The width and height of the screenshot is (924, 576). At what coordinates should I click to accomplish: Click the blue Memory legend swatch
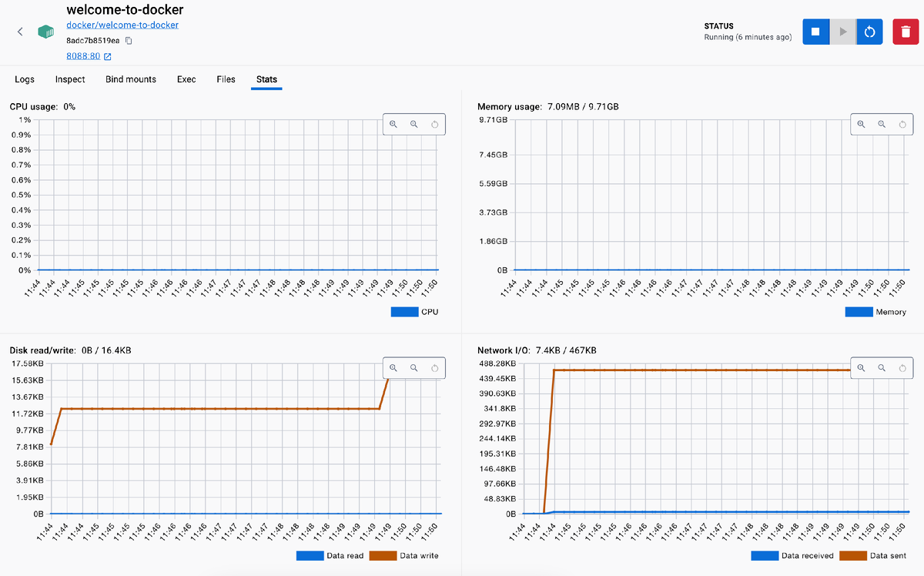click(x=859, y=312)
